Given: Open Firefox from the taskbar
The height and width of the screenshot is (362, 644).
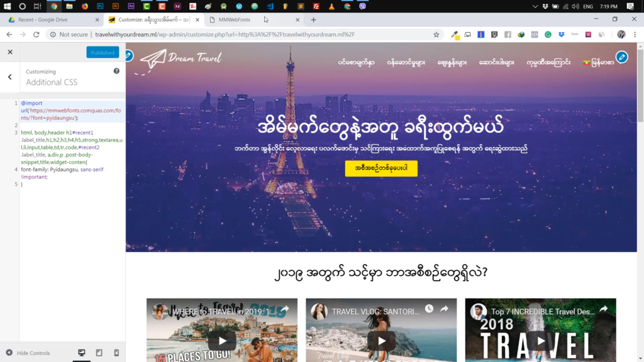Looking at the screenshot, I should point(85,6).
